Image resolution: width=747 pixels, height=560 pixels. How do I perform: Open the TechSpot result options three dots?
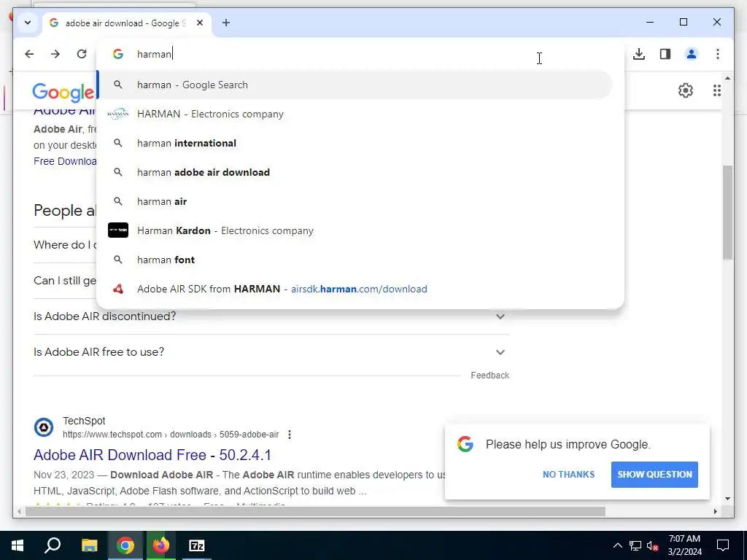(x=289, y=435)
